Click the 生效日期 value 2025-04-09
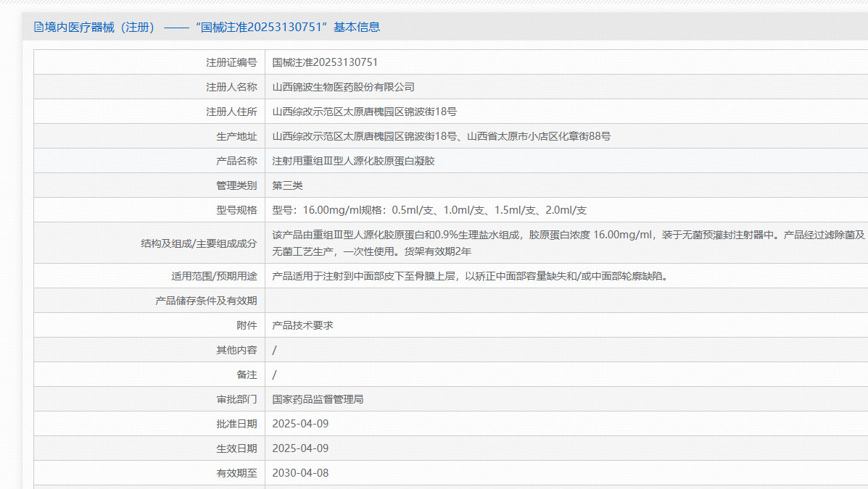The height and width of the screenshot is (489, 868). click(300, 448)
